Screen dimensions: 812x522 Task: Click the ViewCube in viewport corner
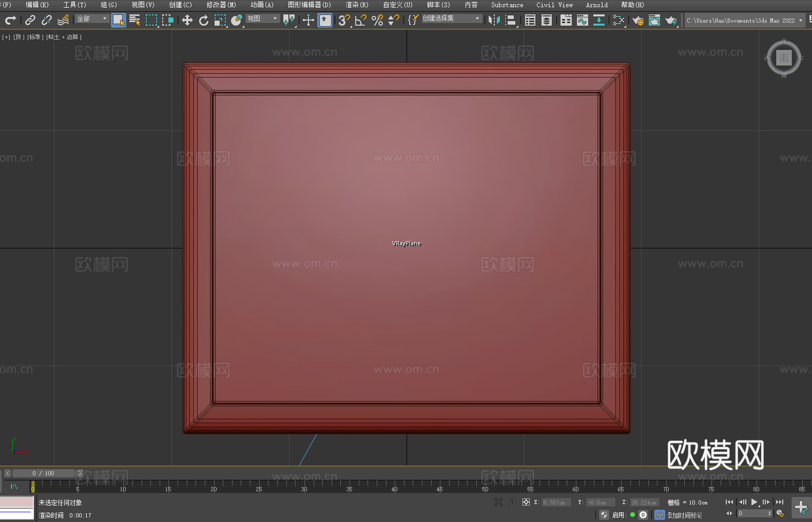pos(784,57)
